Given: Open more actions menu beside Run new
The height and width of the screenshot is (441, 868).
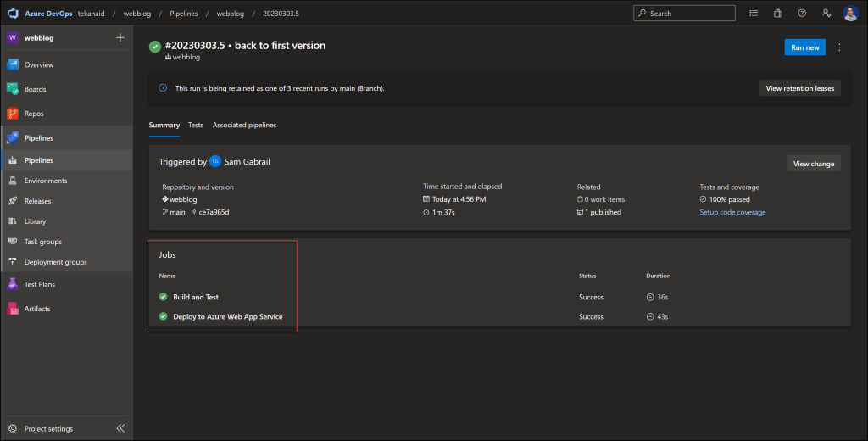Looking at the screenshot, I should click(x=840, y=47).
